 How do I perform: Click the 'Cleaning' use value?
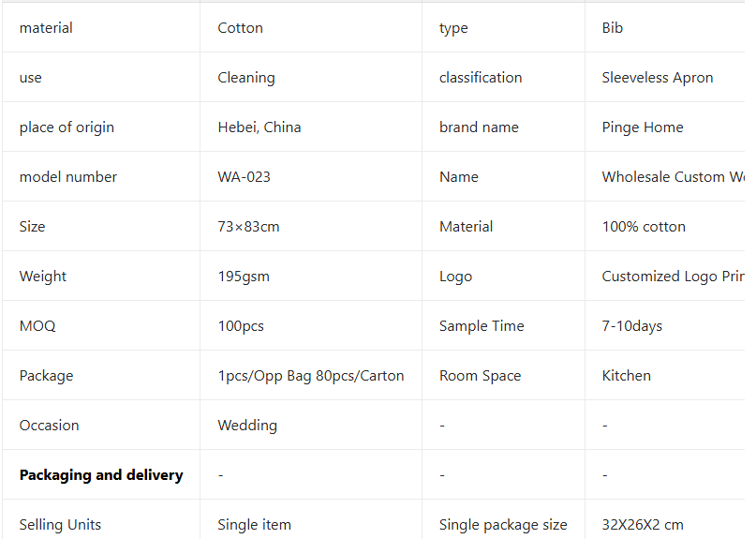[x=246, y=78]
